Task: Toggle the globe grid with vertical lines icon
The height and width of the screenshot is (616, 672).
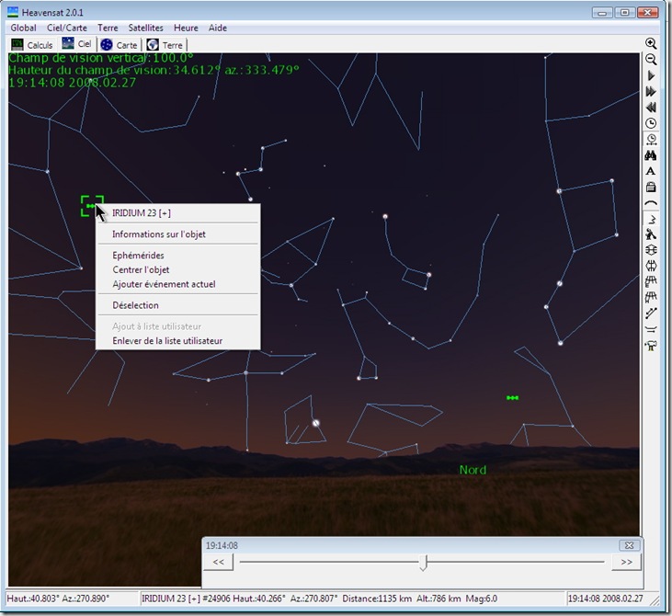Action: point(651,267)
